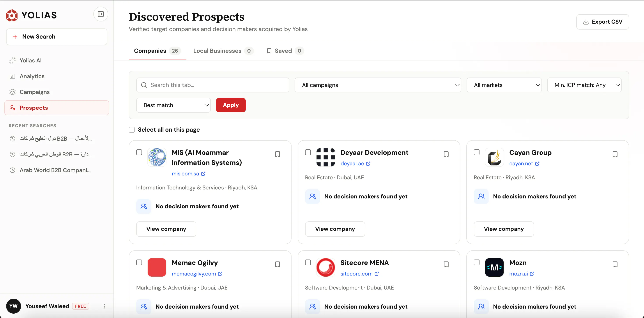
Task: Check the Mozn checkbox
Action: 476,262
